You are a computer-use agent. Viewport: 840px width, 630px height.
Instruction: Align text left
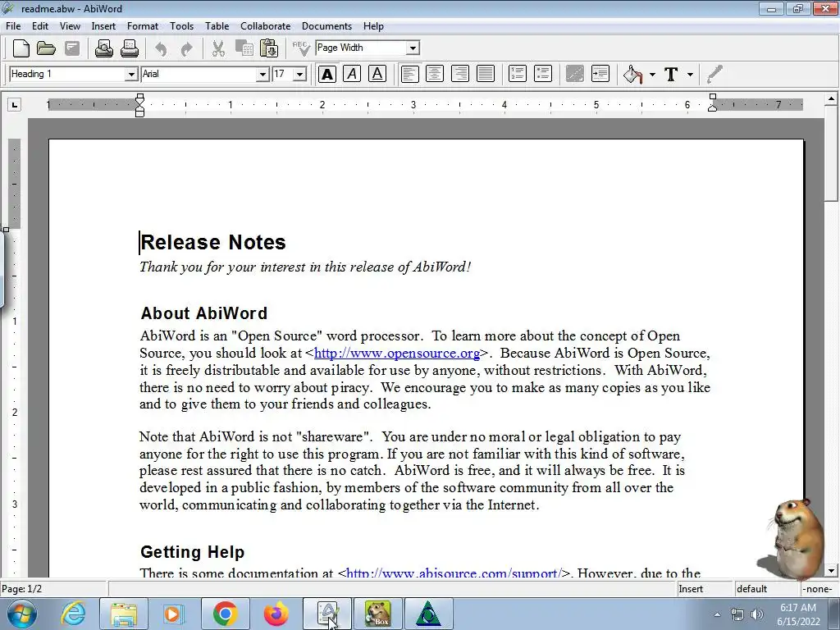coord(410,74)
